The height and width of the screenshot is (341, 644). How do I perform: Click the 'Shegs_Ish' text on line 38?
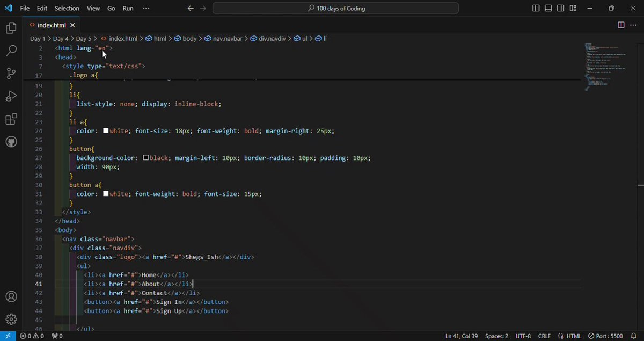[202, 257]
